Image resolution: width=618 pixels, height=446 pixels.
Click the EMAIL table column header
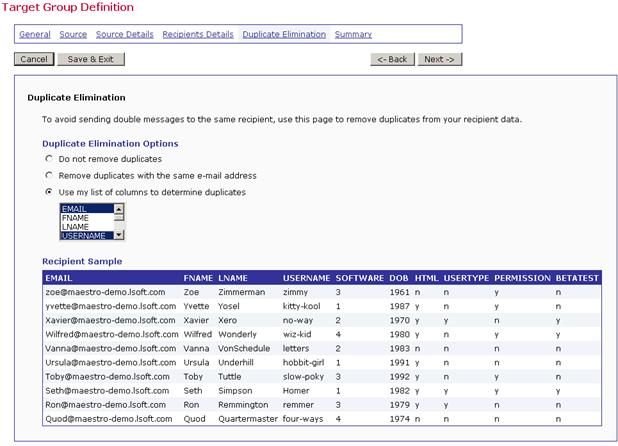point(59,278)
